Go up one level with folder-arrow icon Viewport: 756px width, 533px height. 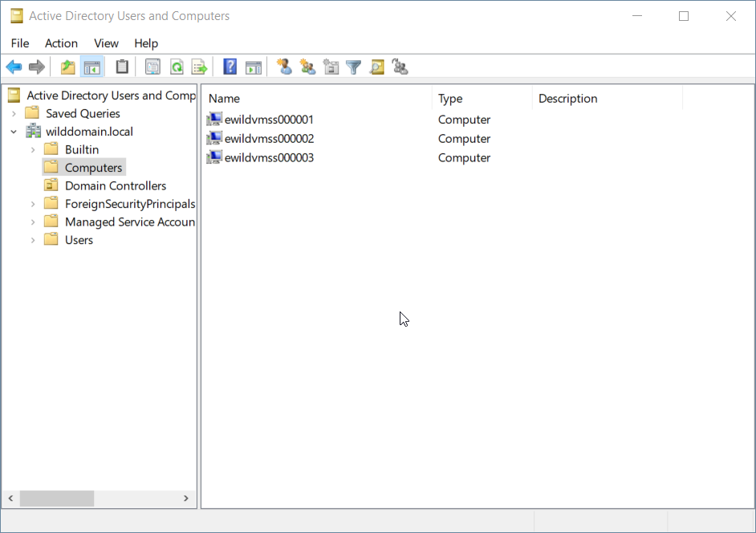pyautogui.click(x=68, y=67)
